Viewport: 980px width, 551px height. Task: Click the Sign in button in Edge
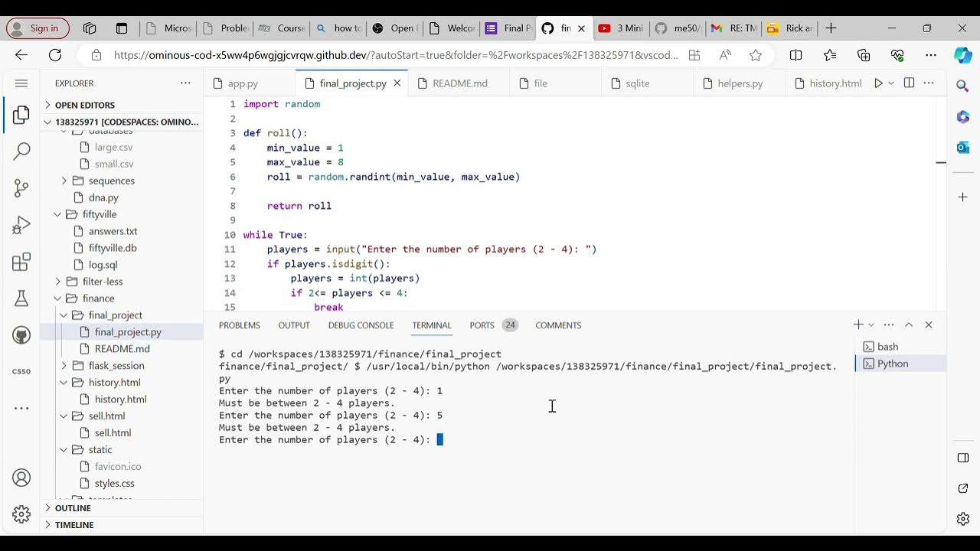[x=38, y=28]
